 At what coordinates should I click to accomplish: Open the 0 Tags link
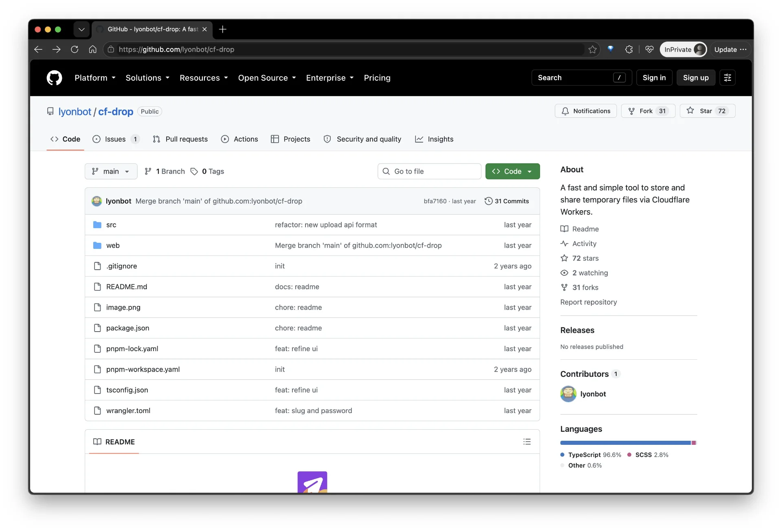click(207, 171)
